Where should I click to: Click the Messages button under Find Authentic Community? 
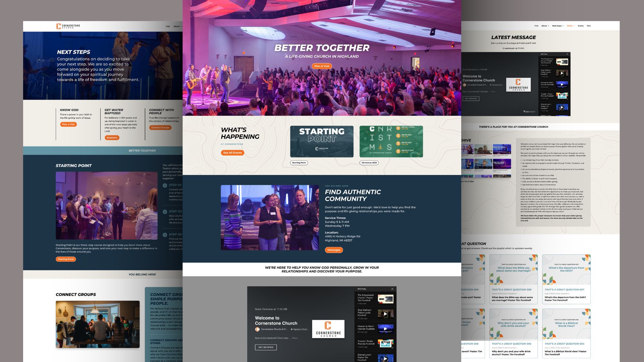click(x=334, y=250)
